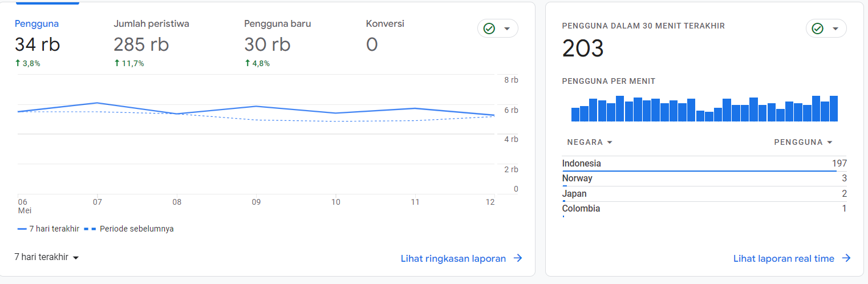Click the 285 rb events value
Screen dimensions: 868x284
click(141, 44)
